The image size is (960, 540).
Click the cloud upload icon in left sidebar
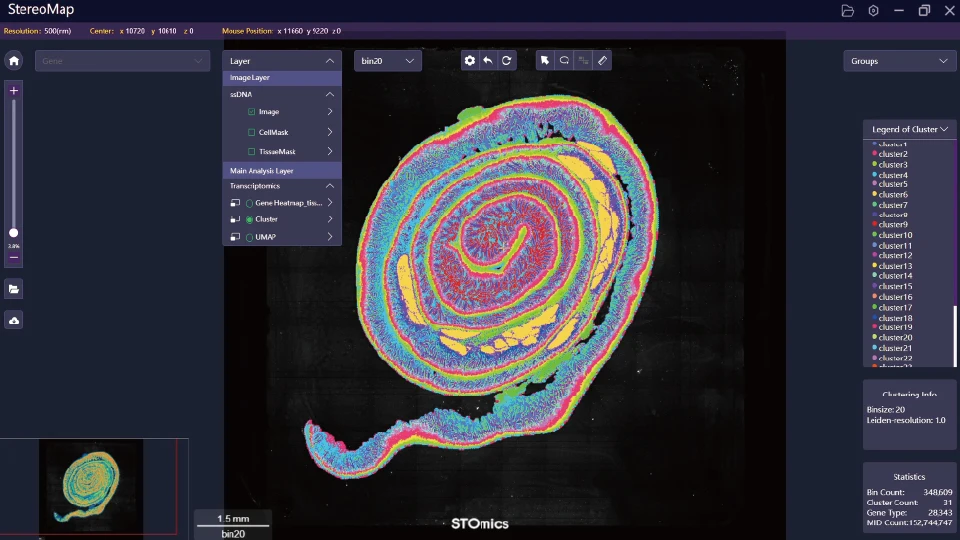point(14,320)
